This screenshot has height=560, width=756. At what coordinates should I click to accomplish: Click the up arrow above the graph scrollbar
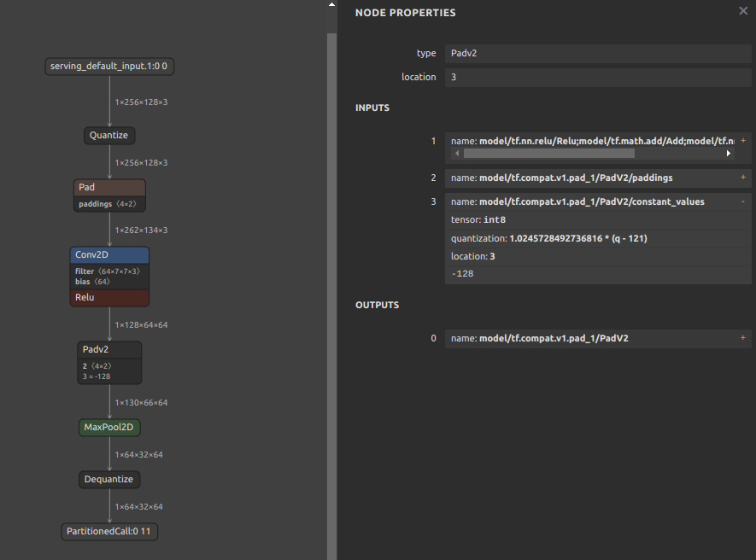331,4
